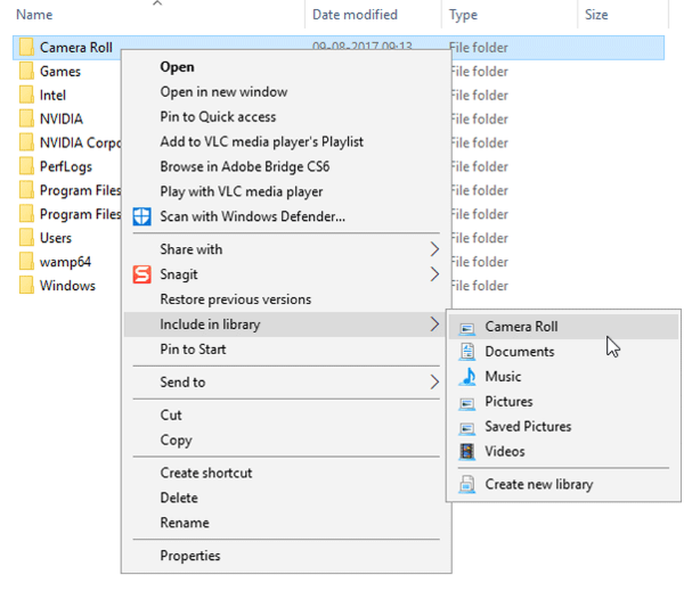The width and height of the screenshot is (684, 616).
Task: Click the Camera Roll row's date modified
Action: tap(362, 46)
